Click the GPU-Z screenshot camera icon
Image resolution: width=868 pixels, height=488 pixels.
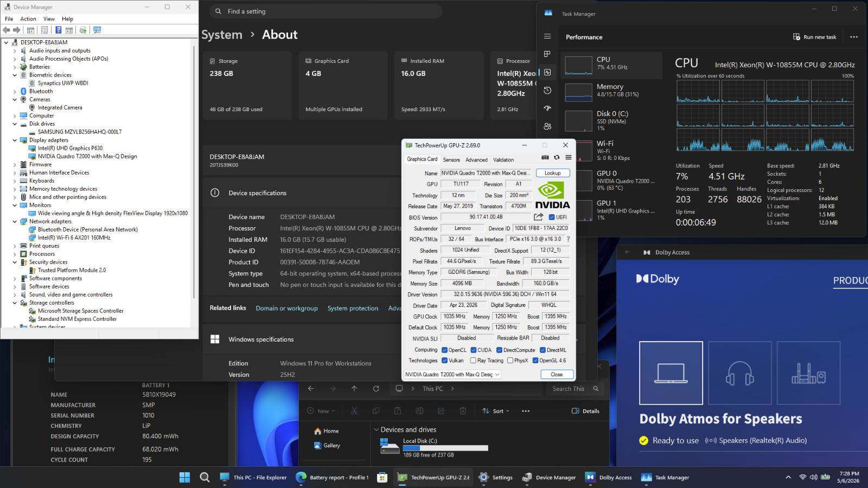pyautogui.click(x=545, y=157)
